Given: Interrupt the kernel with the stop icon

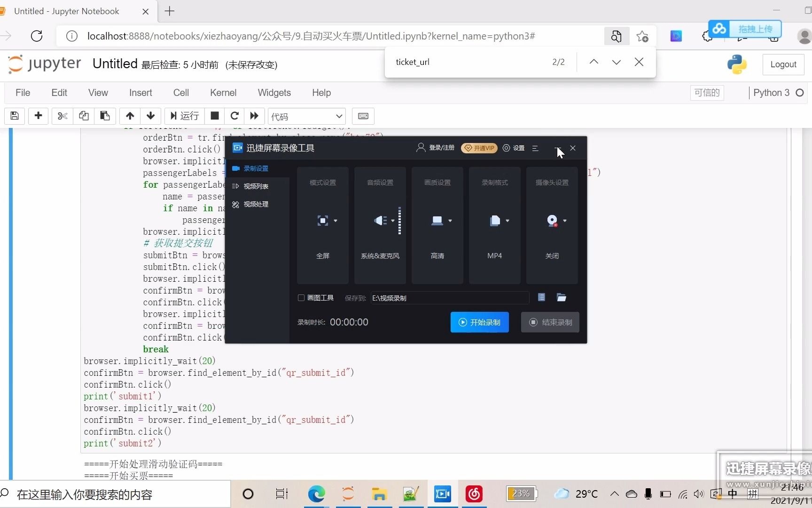Looking at the screenshot, I should point(215,116).
